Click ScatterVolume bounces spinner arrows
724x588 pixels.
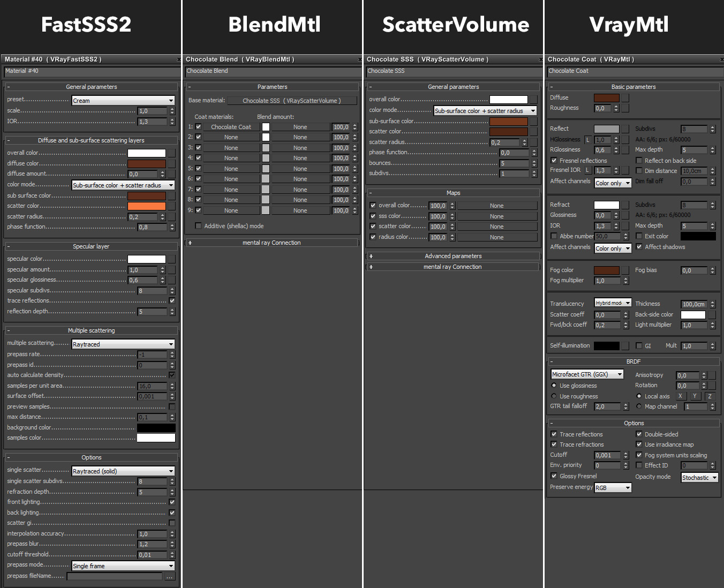(x=534, y=163)
